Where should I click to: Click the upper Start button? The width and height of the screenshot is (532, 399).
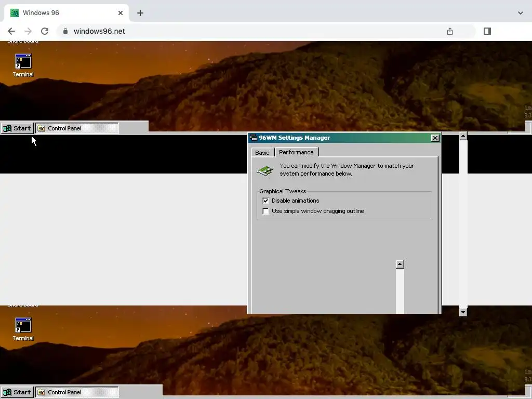click(x=17, y=128)
